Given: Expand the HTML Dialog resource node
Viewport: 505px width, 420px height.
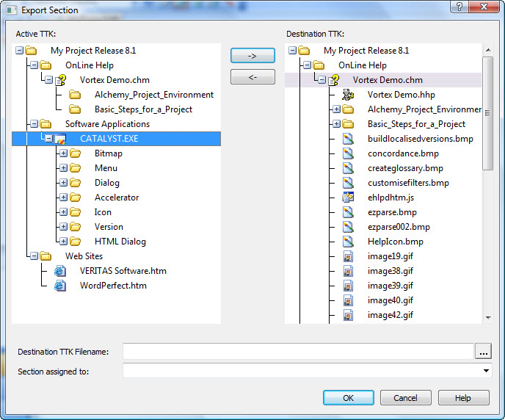Looking at the screenshot, I should [x=63, y=242].
